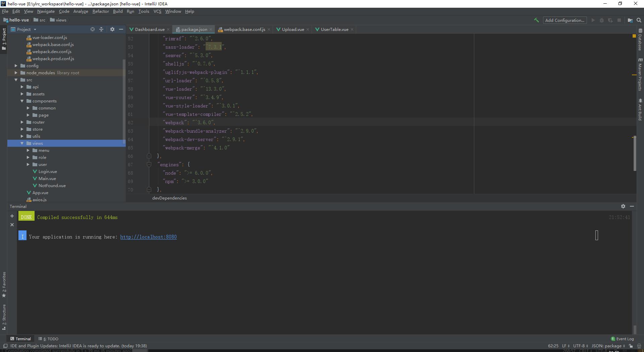Viewport: 644px width, 352px height.
Task: Open the Project panel settings gear
Action: [112, 29]
